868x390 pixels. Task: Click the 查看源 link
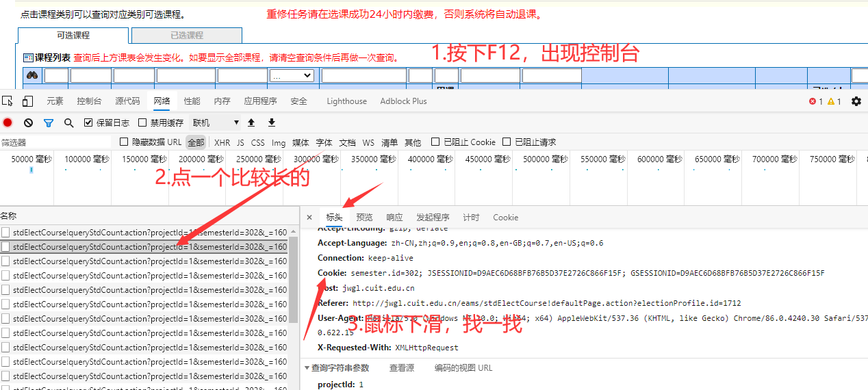pos(402,367)
